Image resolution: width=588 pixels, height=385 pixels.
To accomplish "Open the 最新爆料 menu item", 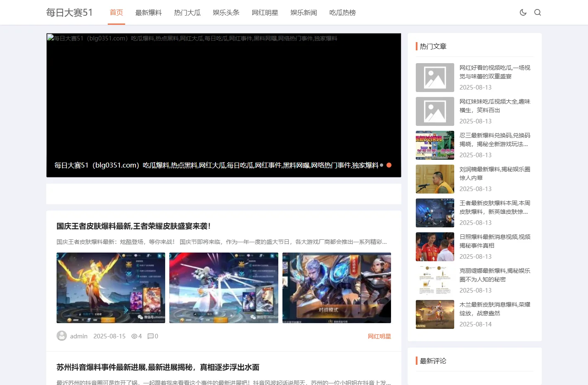I will tap(149, 13).
